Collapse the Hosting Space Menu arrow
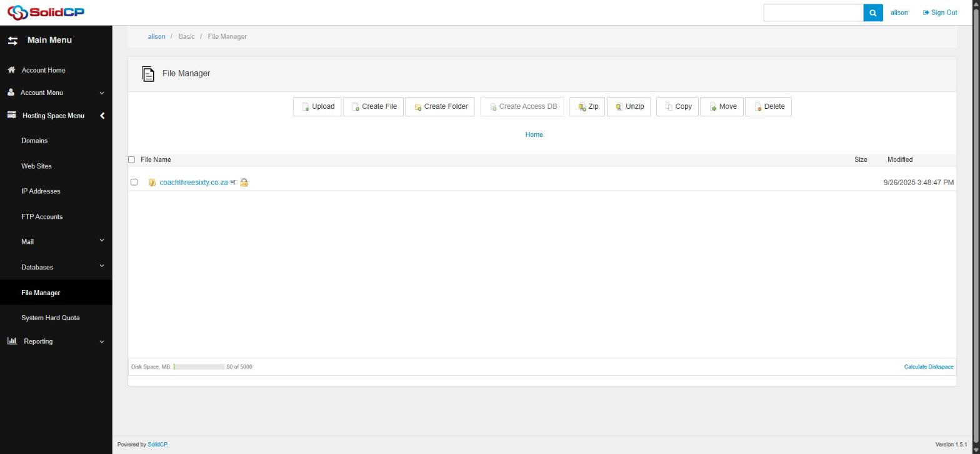 tap(102, 116)
